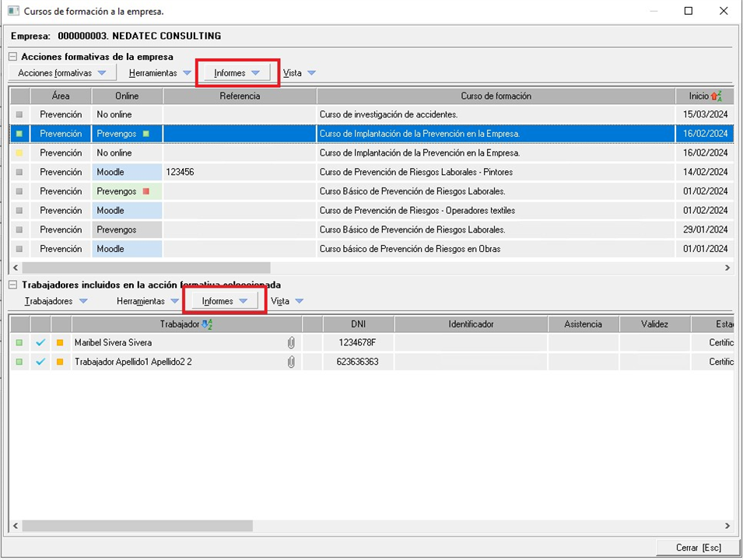The width and height of the screenshot is (743, 560).
Task: Collapse the Acciones formativas de la empresa section
Action: (x=13, y=57)
